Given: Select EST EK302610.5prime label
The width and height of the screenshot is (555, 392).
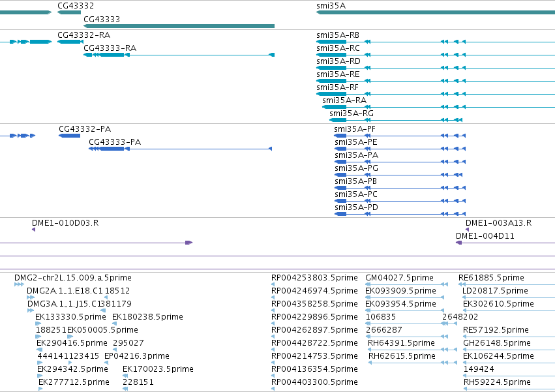Looking at the screenshot, I should point(498,304).
